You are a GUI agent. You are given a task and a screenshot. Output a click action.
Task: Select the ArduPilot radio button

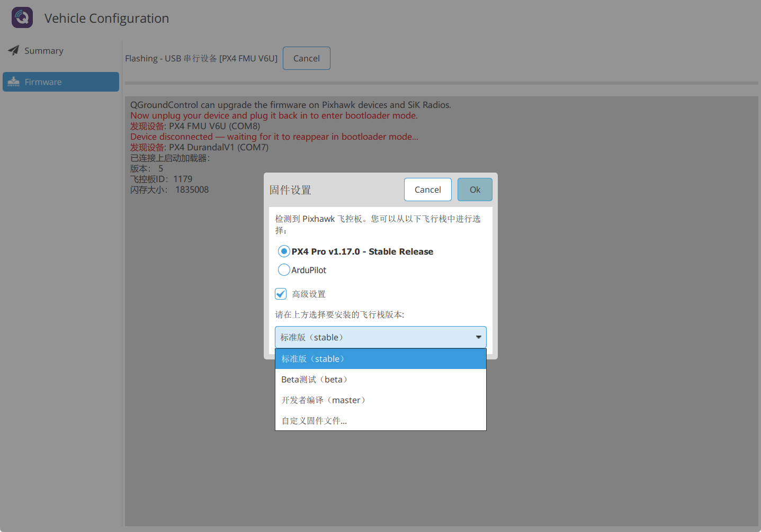tap(284, 270)
